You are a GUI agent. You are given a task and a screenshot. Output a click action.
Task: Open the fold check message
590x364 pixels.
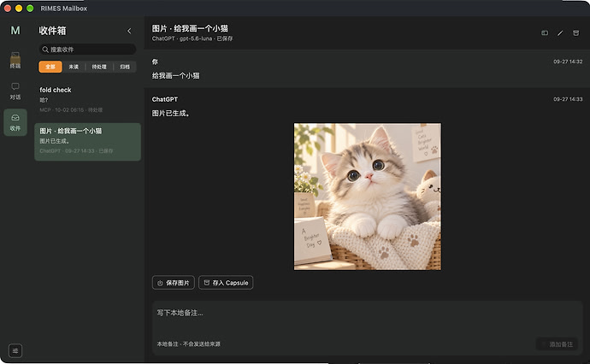coord(87,100)
